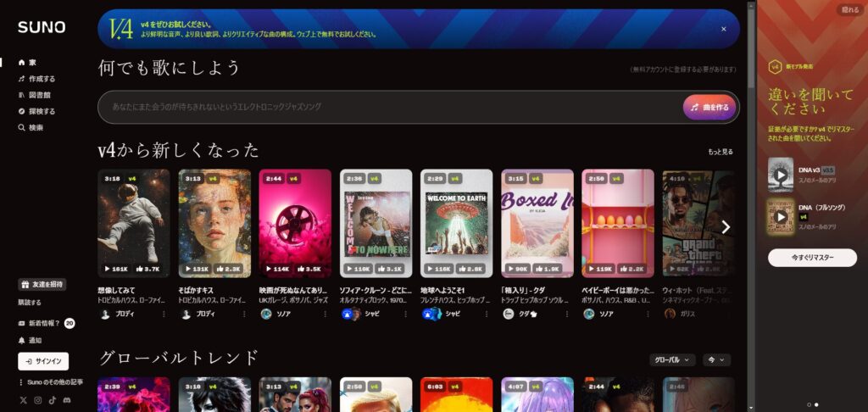The height and width of the screenshot is (412, 868).
Task: Open the ベイビーボーイ pink shelf cover
Action: tap(618, 223)
